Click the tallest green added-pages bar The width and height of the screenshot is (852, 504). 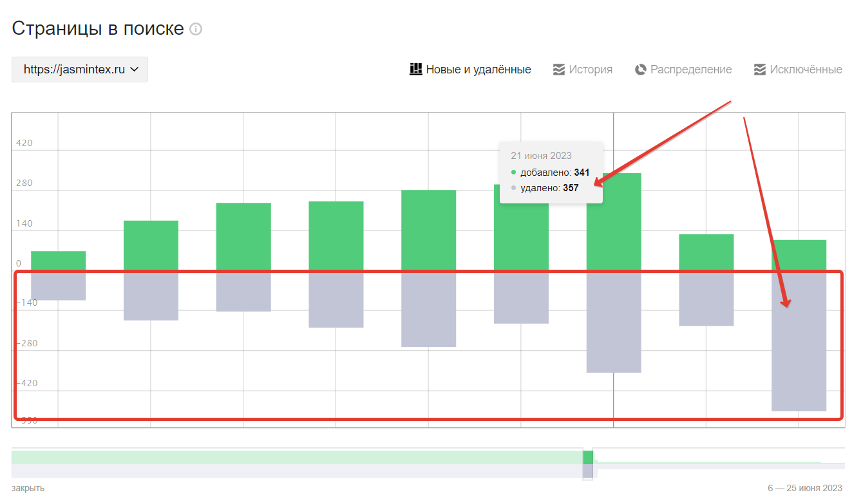(x=614, y=221)
